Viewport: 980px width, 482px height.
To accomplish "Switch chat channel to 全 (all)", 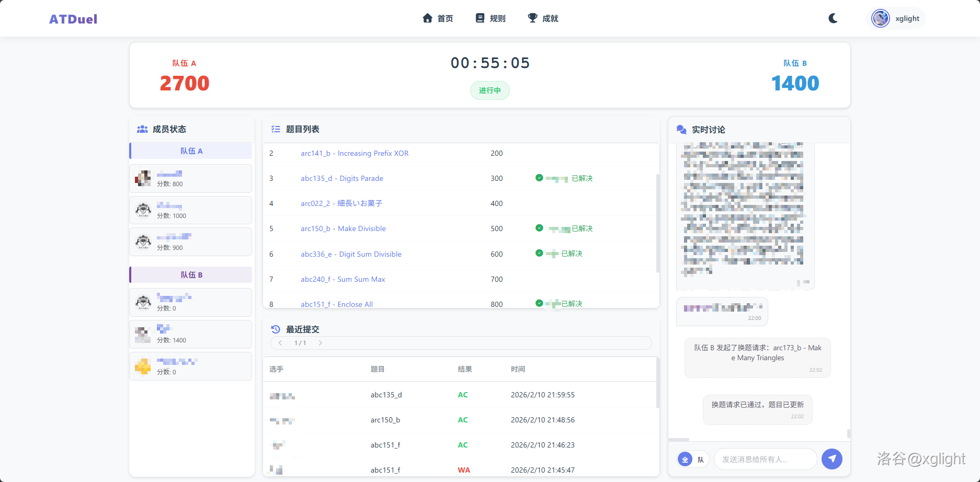I will 685,460.
